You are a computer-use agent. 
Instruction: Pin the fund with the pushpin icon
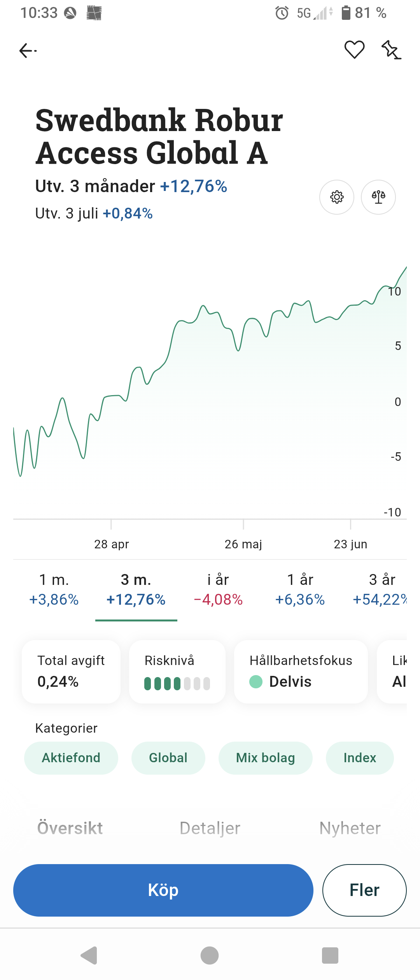391,50
